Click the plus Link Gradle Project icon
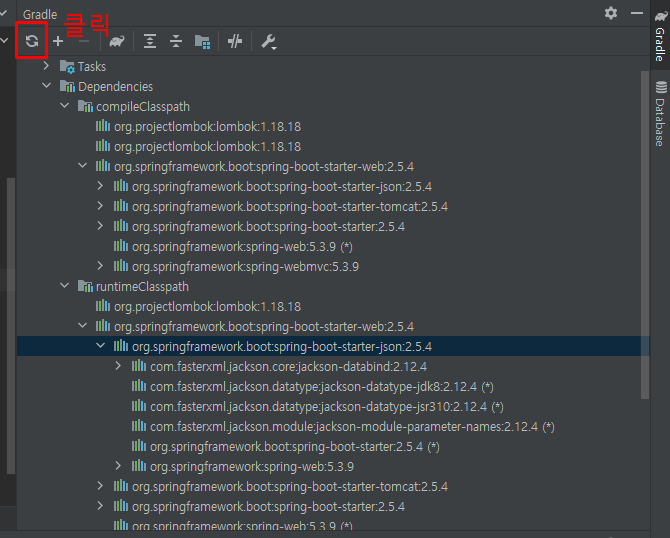Screen dimensions: 670x538 tap(58, 41)
